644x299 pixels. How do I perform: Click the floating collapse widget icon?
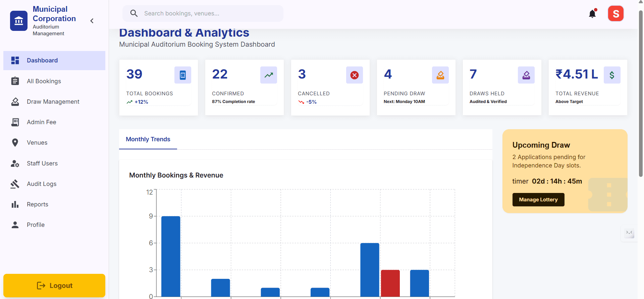[x=629, y=233]
